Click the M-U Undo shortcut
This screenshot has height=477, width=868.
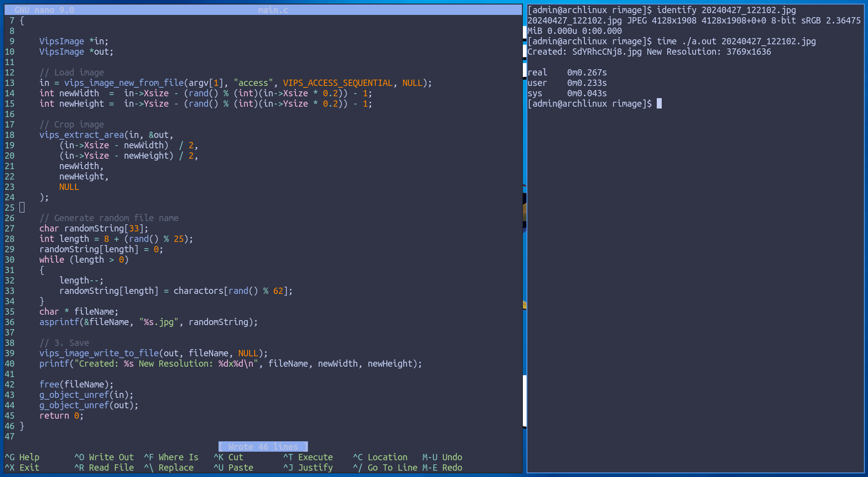442,457
